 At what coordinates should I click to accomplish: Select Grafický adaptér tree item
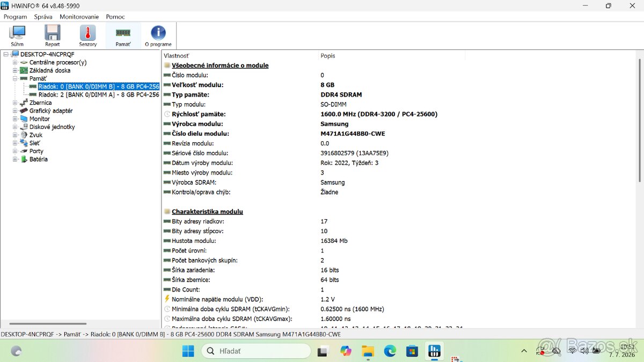coord(51,111)
